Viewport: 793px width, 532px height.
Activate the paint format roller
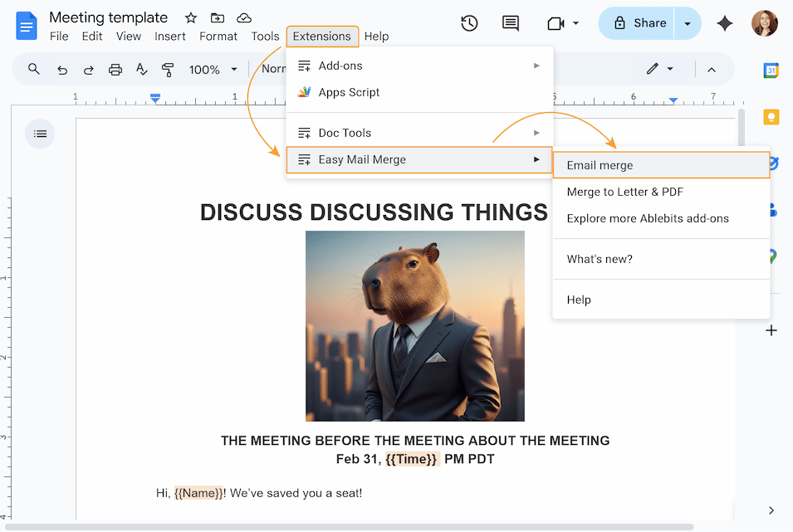pyautogui.click(x=168, y=69)
